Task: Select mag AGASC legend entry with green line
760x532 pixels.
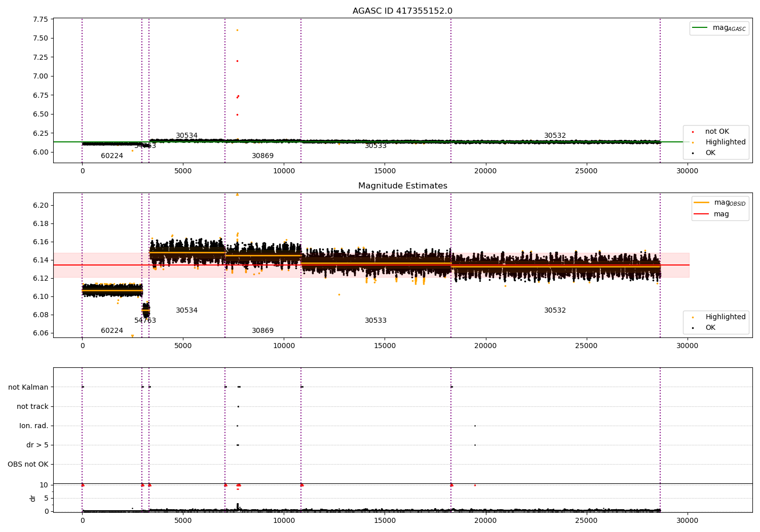Action: coord(719,28)
